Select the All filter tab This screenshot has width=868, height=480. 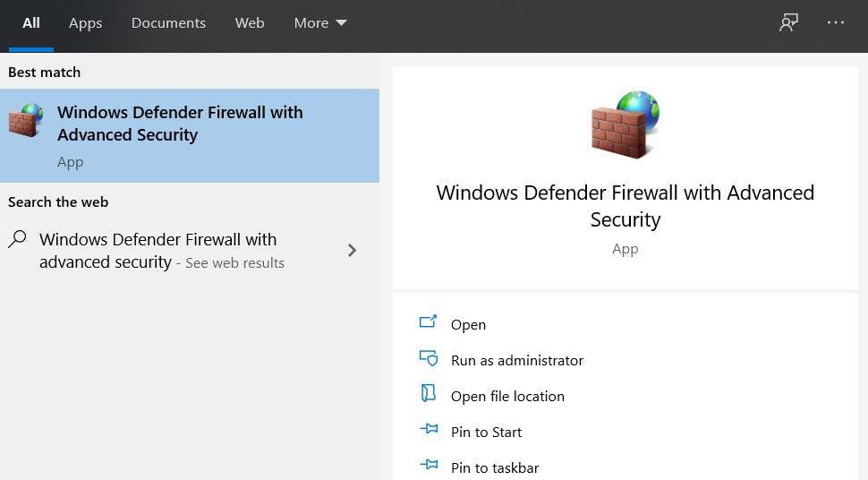[x=31, y=23]
